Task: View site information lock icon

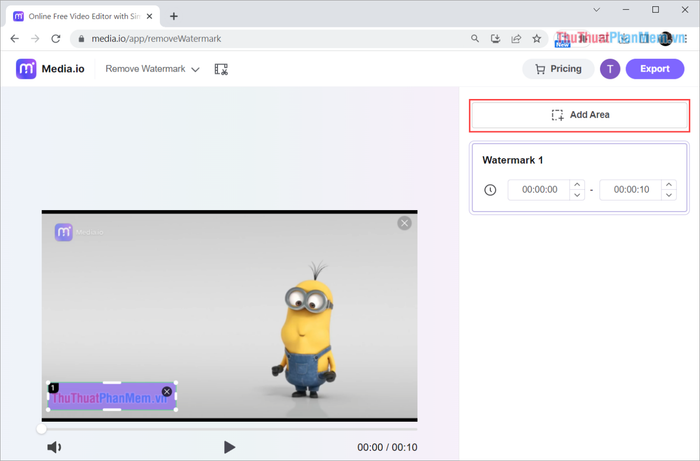Action: [81, 39]
